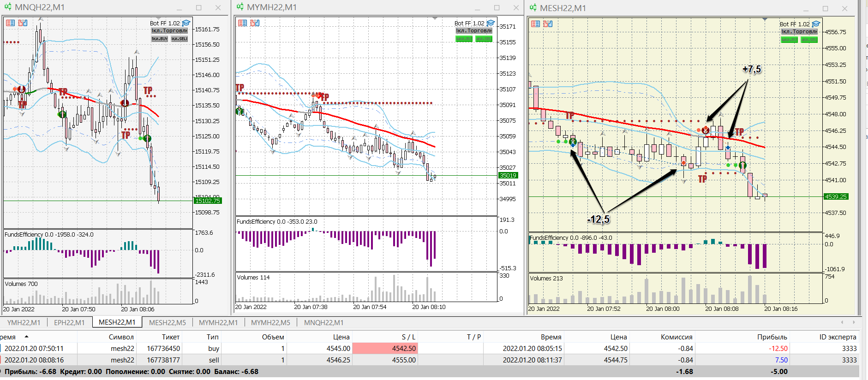Click the candlestick icon in MYMH22,M1 title bar
The image size is (868, 380).
(x=240, y=7)
